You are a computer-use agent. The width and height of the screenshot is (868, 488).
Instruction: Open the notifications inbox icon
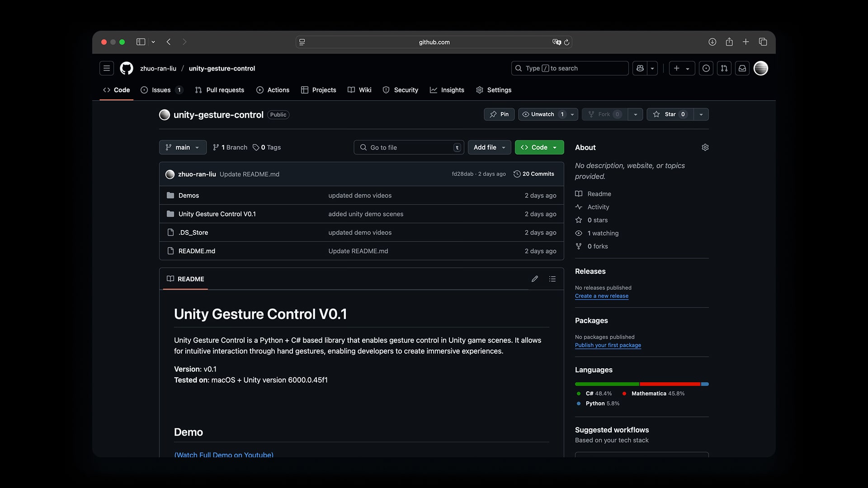tap(742, 68)
